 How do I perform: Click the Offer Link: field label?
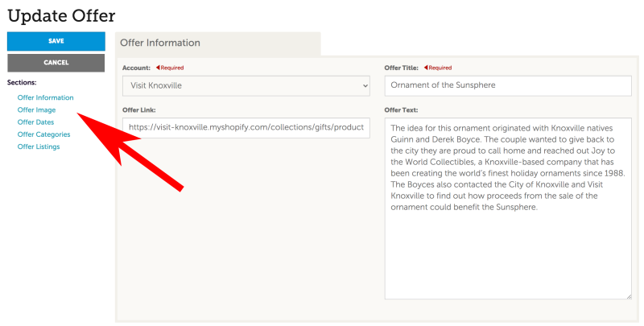point(138,110)
